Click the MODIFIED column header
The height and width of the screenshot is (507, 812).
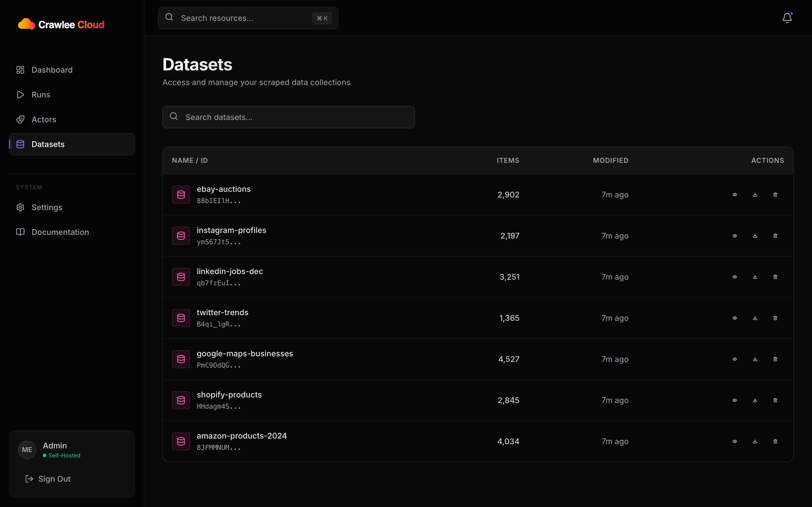(610, 160)
